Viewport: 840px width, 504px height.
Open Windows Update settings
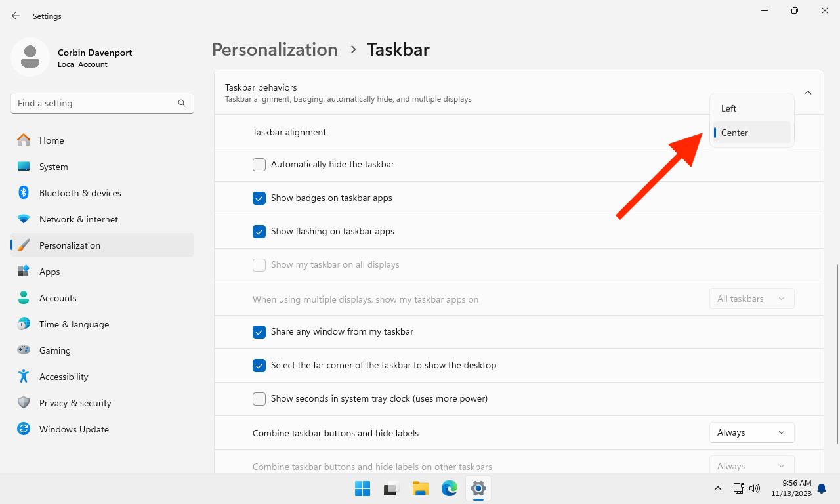73,429
